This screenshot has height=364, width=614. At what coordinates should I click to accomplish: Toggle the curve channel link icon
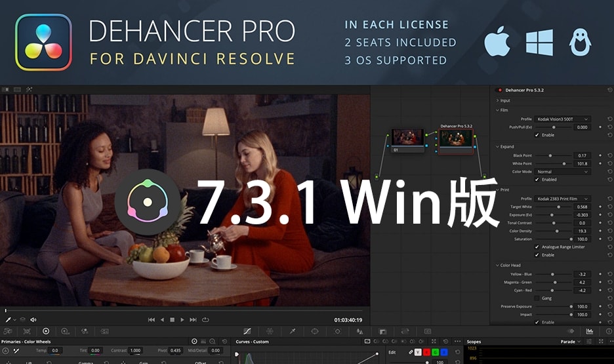tap(411, 352)
